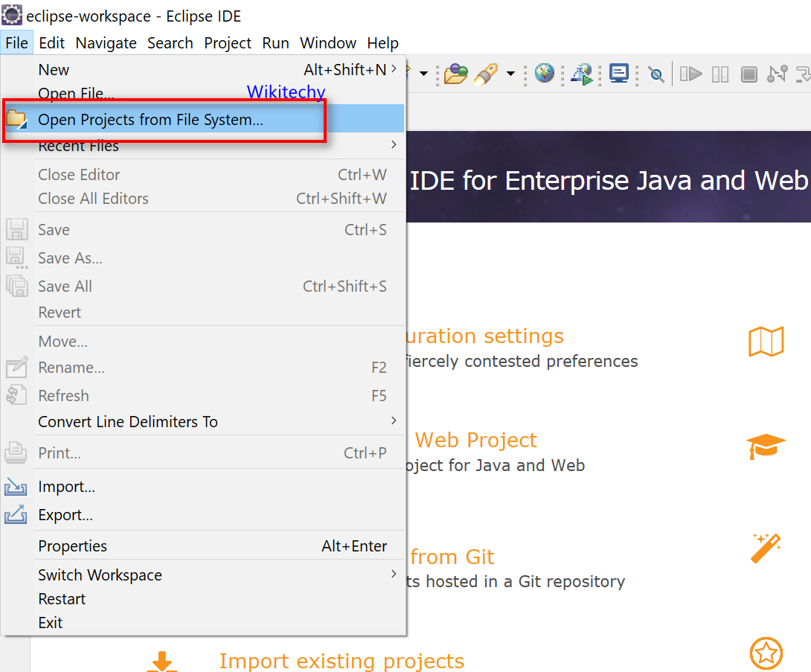Click the graduation cap icon for Web Project
811x672 pixels.
(x=766, y=446)
